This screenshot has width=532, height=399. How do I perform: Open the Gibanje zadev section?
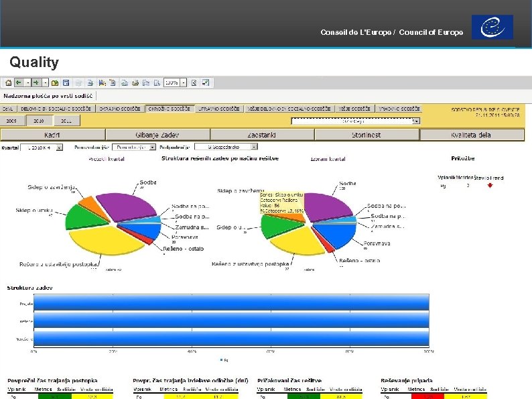point(157,135)
